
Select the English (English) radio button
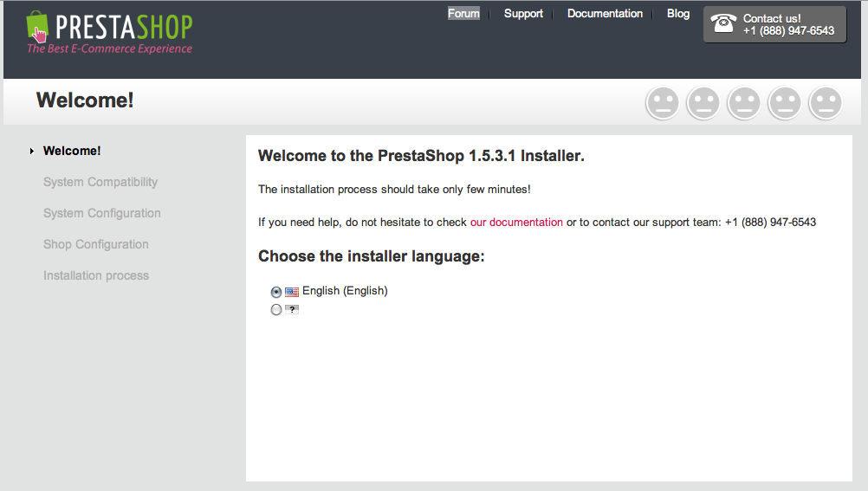point(276,292)
